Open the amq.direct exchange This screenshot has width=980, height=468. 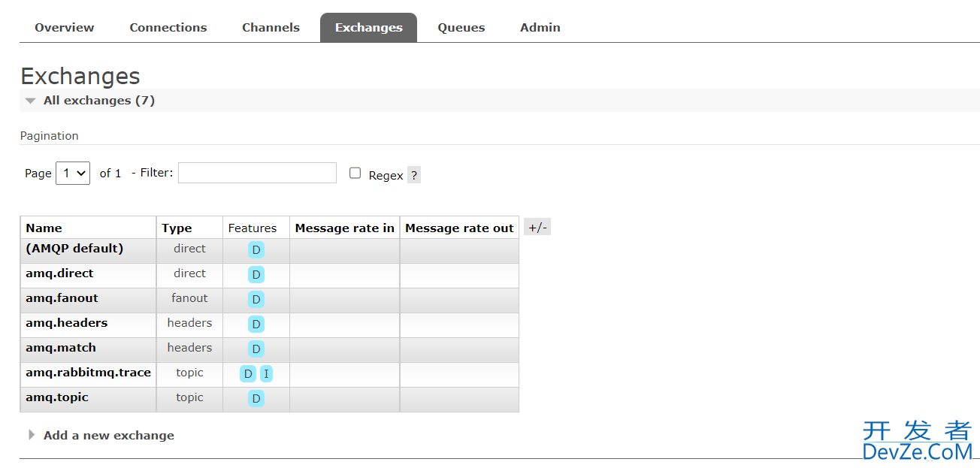[59, 273]
